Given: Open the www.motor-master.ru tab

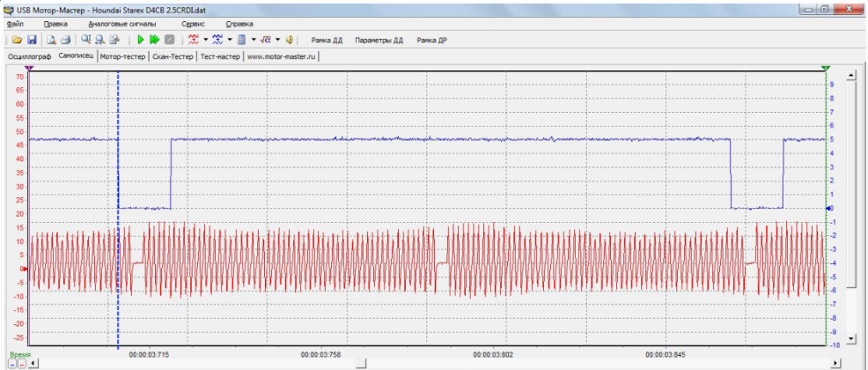Looking at the screenshot, I should coord(282,56).
